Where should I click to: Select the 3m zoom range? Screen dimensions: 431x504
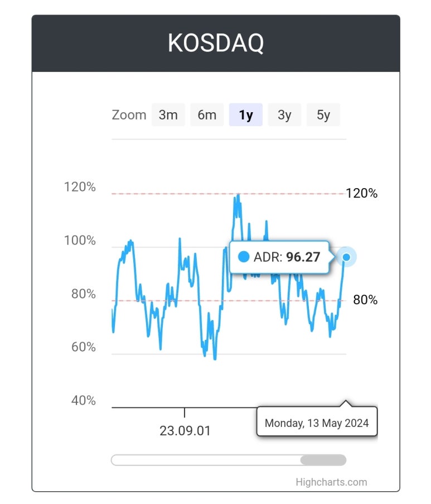tap(168, 115)
